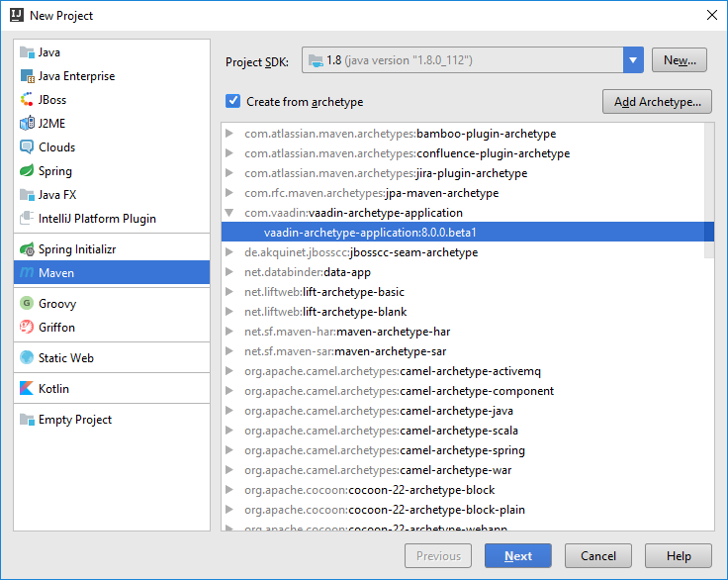Expand bamboo-plugin-archetype node

pos(228,134)
